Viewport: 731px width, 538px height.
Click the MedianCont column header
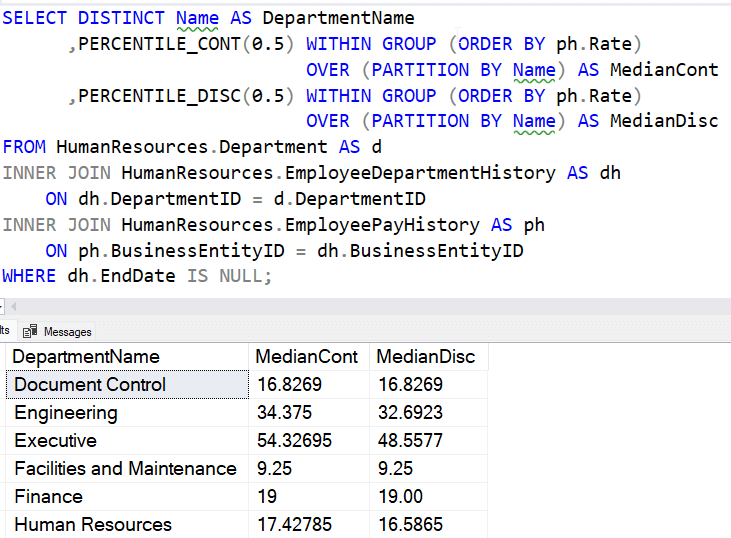[x=307, y=357]
